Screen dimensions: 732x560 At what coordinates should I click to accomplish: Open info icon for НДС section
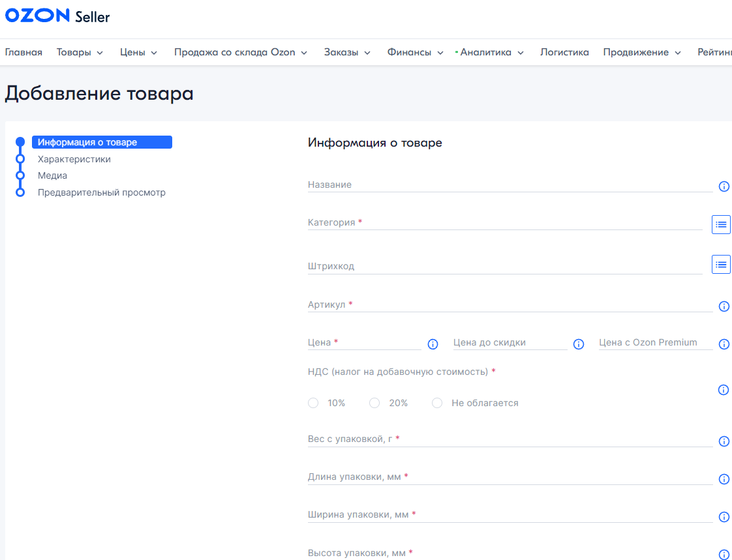(723, 390)
